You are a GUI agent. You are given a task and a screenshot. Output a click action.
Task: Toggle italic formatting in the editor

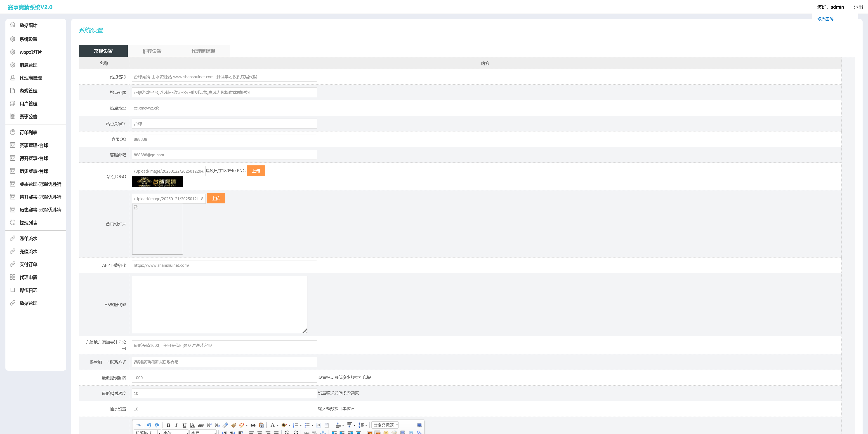click(176, 425)
